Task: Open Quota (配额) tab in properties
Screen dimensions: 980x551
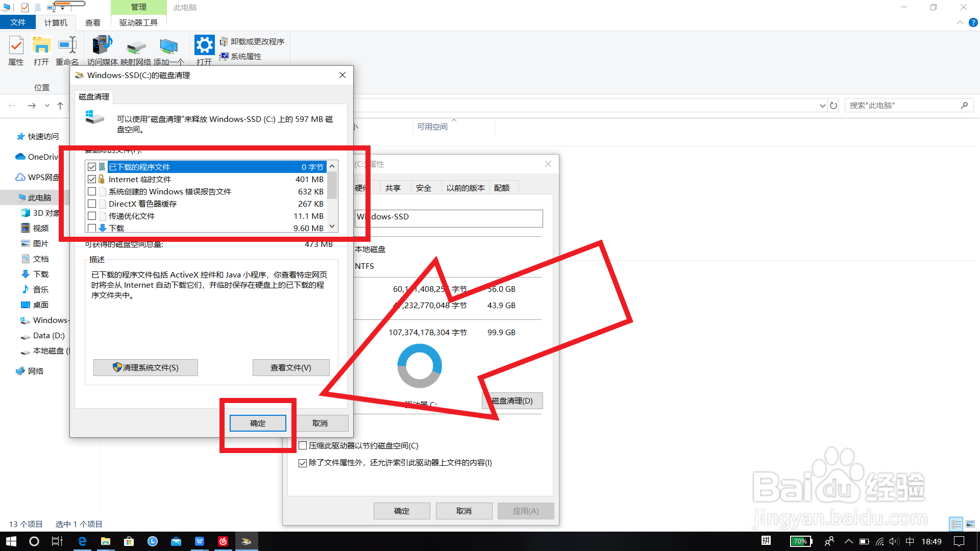Action: (502, 188)
